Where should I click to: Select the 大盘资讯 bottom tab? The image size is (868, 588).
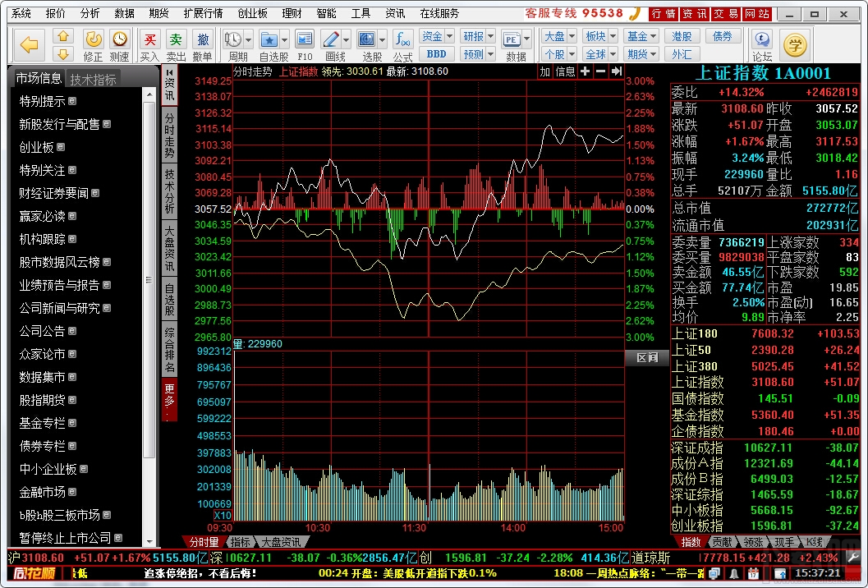click(282, 542)
